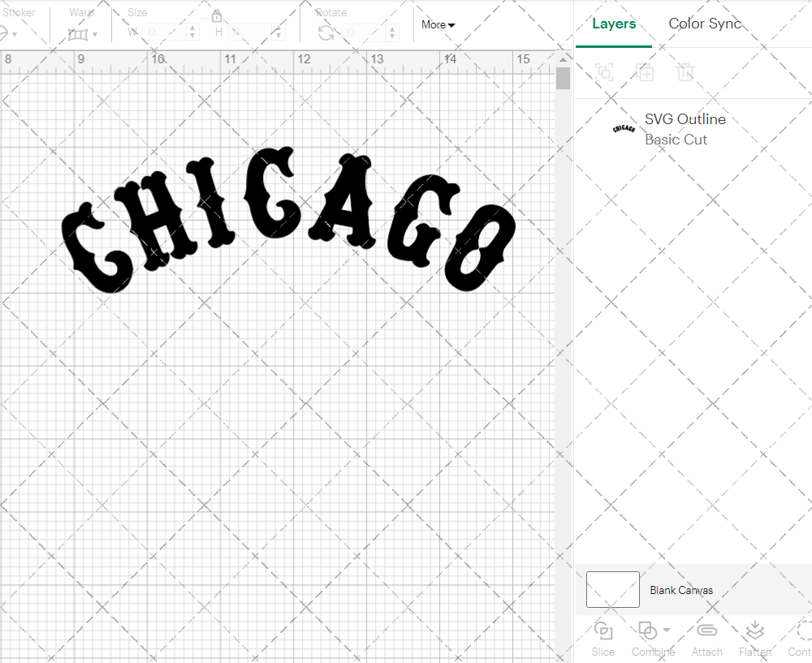
Task: Click the Width stepper arrows
Action: click(192, 32)
